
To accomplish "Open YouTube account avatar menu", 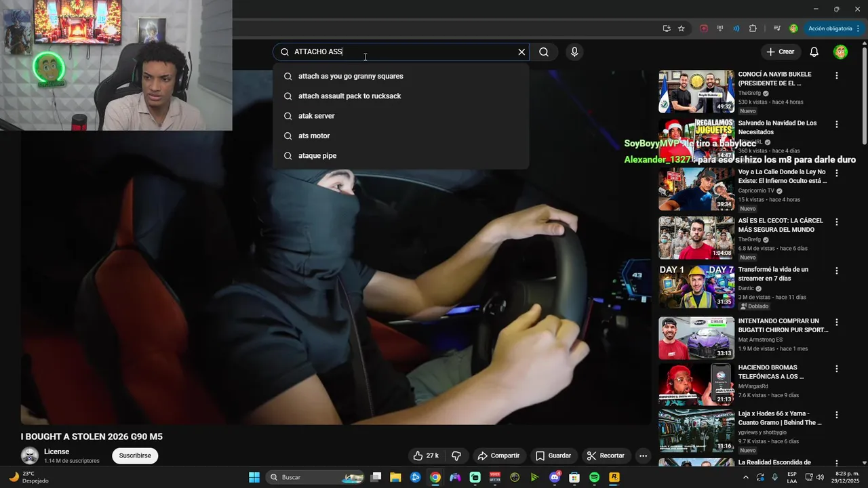I will [x=840, y=52].
